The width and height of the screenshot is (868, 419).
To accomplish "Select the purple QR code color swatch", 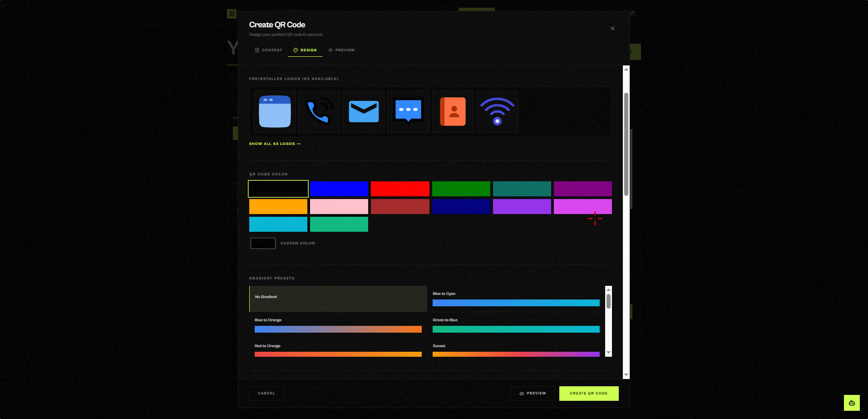I will (582, 189).
